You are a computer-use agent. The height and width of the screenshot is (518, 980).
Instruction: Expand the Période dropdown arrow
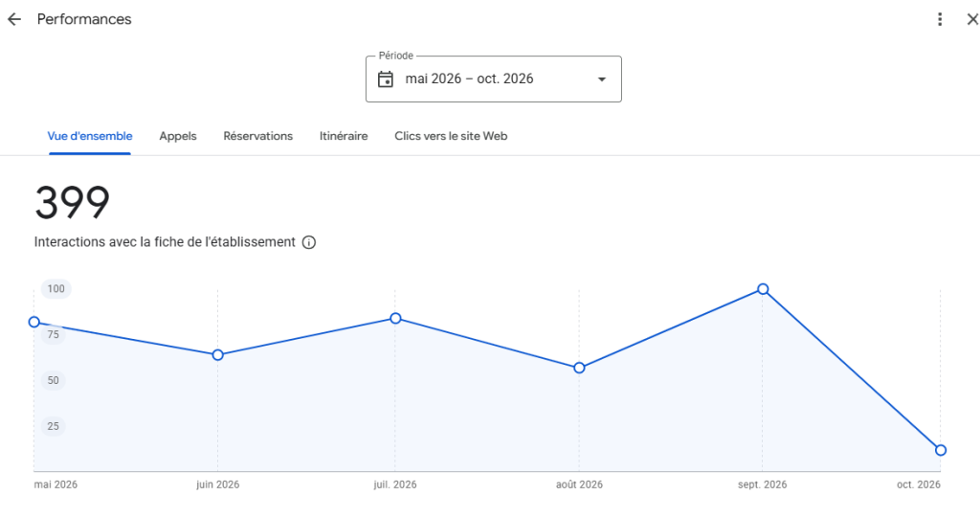(602, 79)
